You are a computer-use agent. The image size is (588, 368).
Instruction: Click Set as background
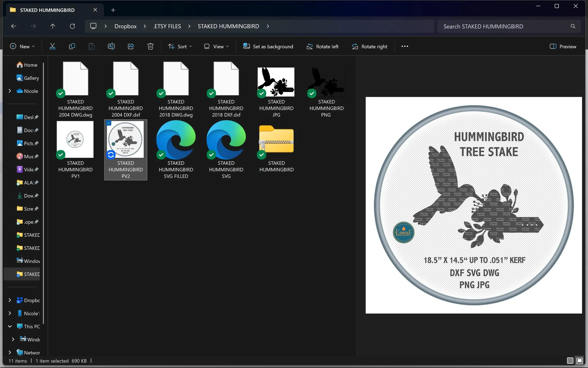268,46
